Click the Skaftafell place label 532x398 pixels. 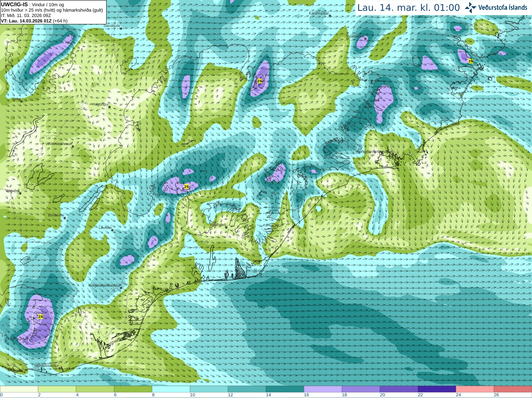(x=218, y=225)
